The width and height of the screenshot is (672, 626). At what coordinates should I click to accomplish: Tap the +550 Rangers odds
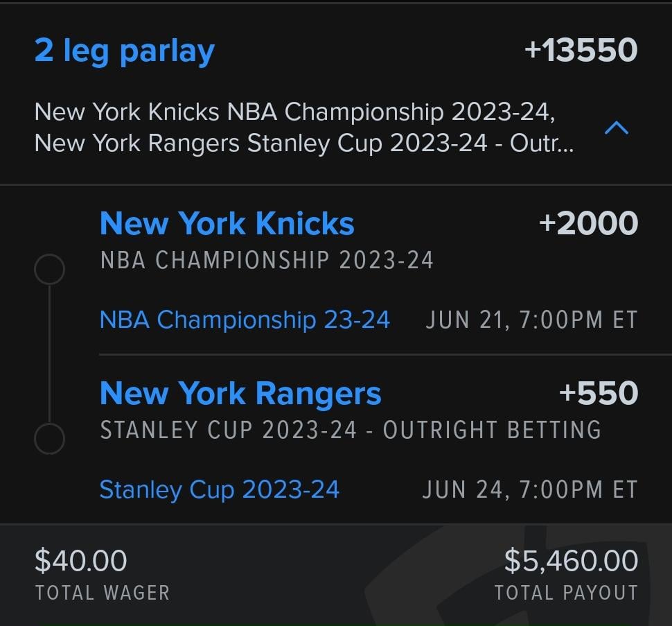pos(598,394)
